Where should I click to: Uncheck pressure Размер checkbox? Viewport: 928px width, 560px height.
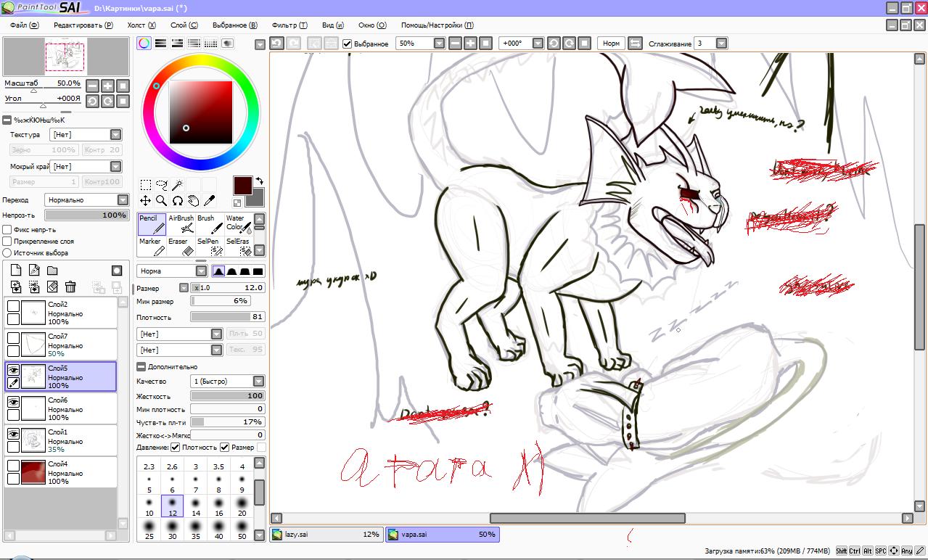click(x=225, y=448)
